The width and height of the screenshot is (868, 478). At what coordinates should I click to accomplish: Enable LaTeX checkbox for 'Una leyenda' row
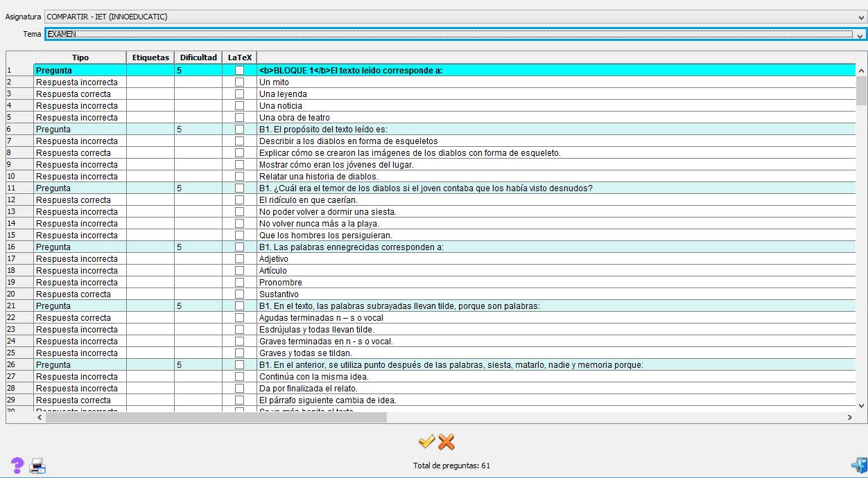coord(239,94)
